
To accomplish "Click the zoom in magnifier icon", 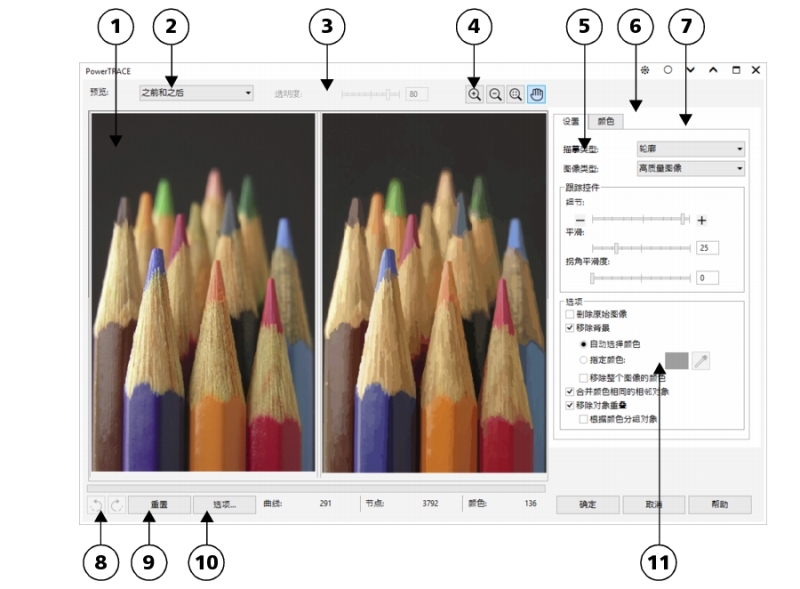I will click(474, 94).
